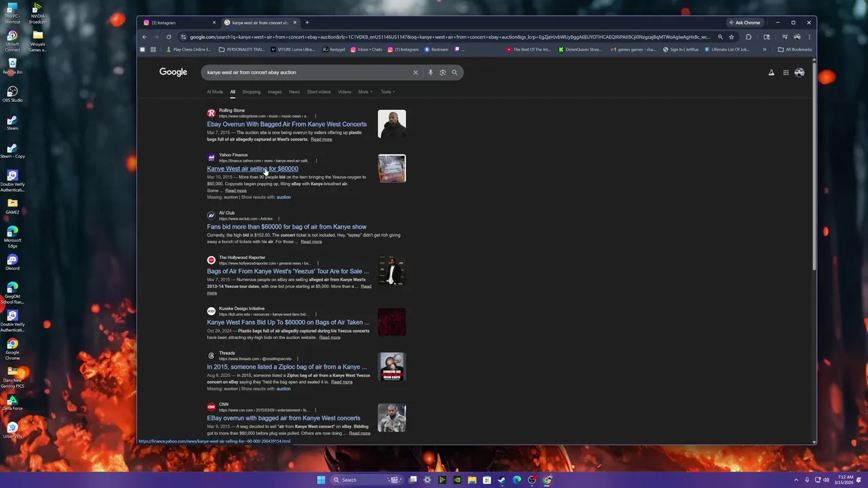Open Google Lens image search

(x=442, y=73)
